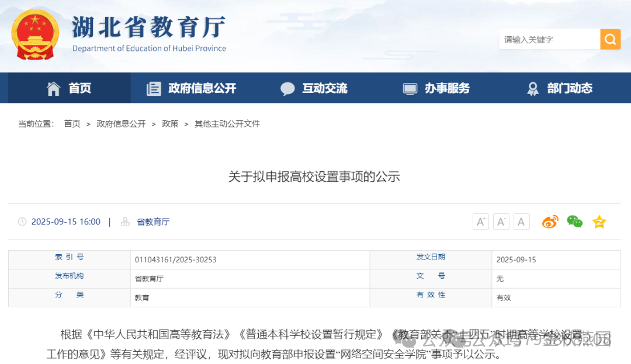Click the clock icon next to the publish date
Image resolution: width=631 pixels, height=364 pixels.
[x=22, y=221]
